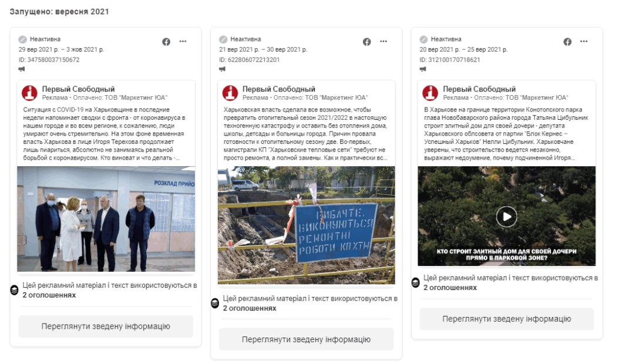Click the megaphone icon under ID 347580037150672
Screen dimensions: 630x364
22,69
